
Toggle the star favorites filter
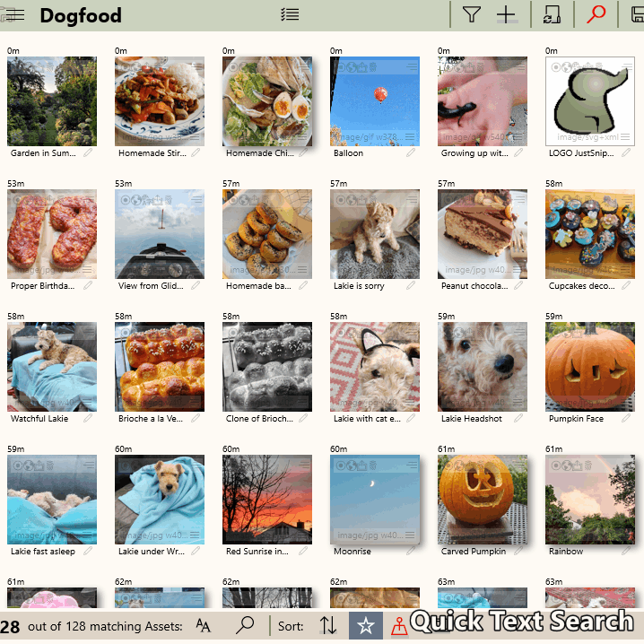(x=366, y=626)
